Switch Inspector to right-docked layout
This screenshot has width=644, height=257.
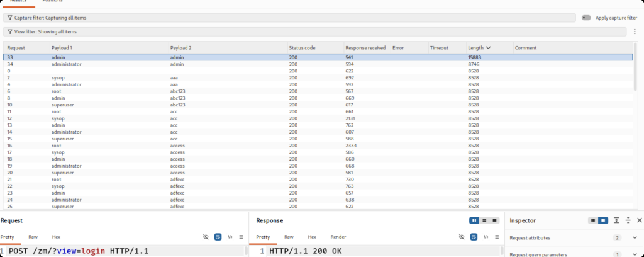[x=603, y=220]
